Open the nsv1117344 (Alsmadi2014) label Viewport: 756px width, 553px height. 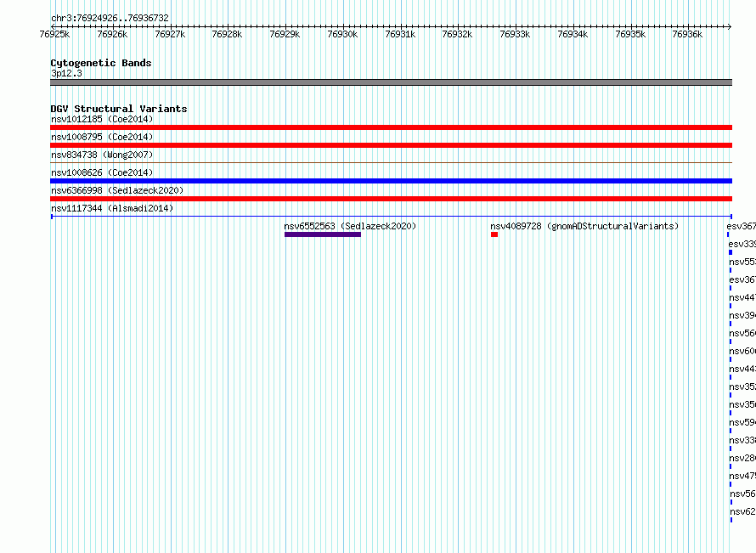(112, 208)
